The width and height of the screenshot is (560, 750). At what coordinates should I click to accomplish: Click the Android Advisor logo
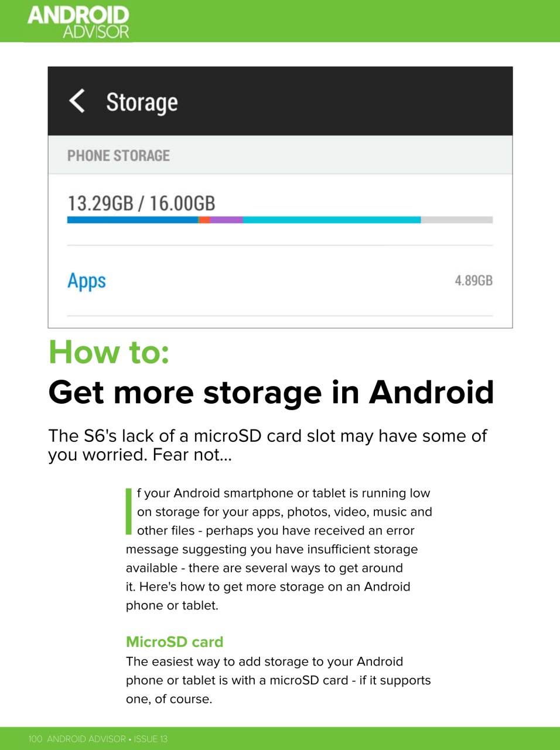pyautogui.click(x=78, y=21)
